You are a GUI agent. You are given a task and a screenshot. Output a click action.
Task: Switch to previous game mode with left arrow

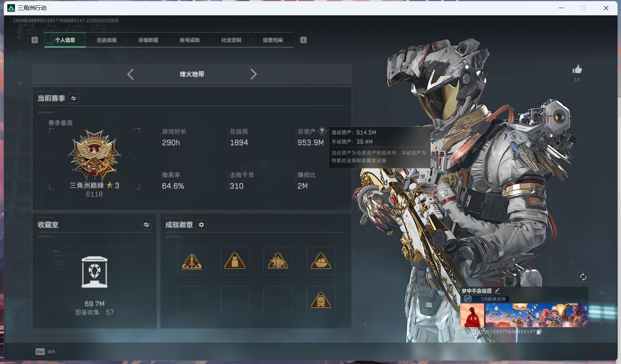point(130,74)
